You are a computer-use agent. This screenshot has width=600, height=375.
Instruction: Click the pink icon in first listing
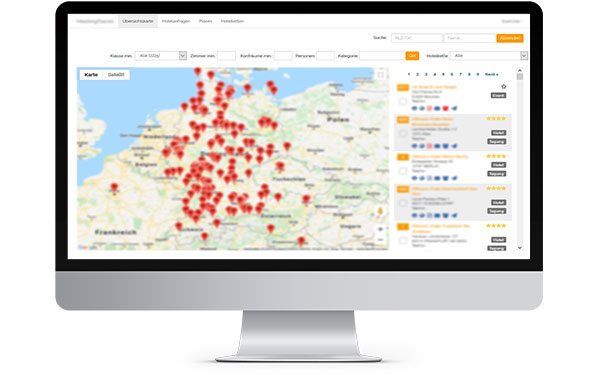(429, 108)
